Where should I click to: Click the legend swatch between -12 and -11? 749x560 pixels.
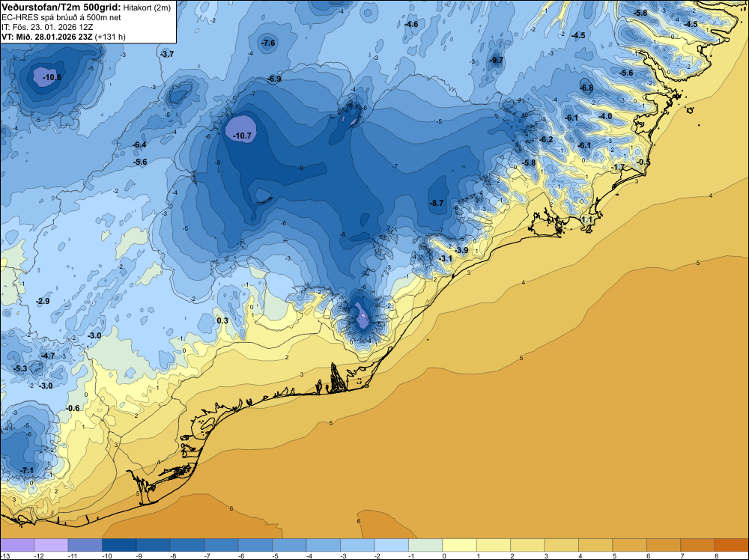tap(51, 545)
